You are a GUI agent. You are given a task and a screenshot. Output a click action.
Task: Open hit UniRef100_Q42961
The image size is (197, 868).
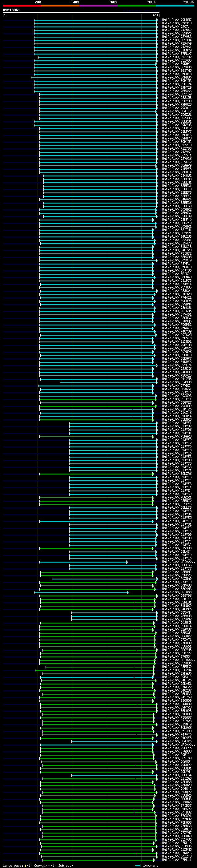tap(177, 47)
